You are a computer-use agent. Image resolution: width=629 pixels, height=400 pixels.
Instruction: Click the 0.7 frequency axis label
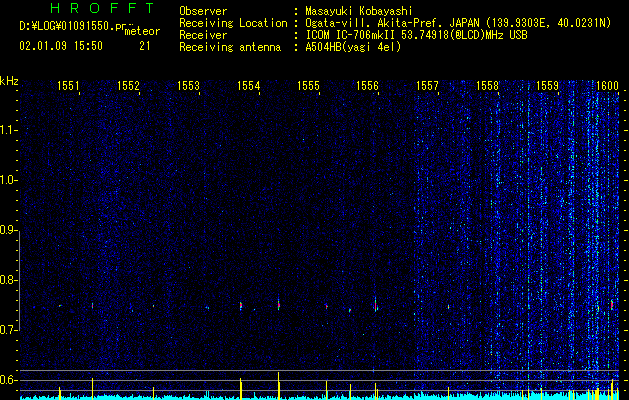coord(8,330)
